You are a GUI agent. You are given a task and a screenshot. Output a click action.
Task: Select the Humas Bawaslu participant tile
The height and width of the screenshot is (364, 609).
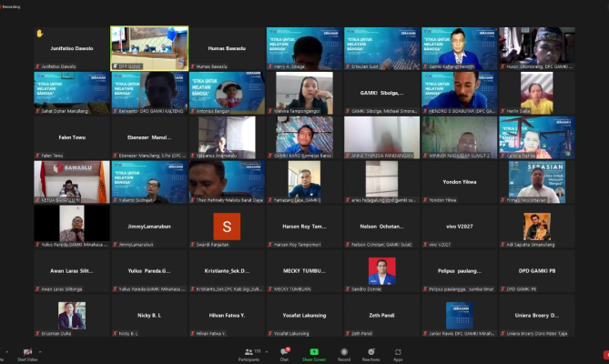(227, 47)
